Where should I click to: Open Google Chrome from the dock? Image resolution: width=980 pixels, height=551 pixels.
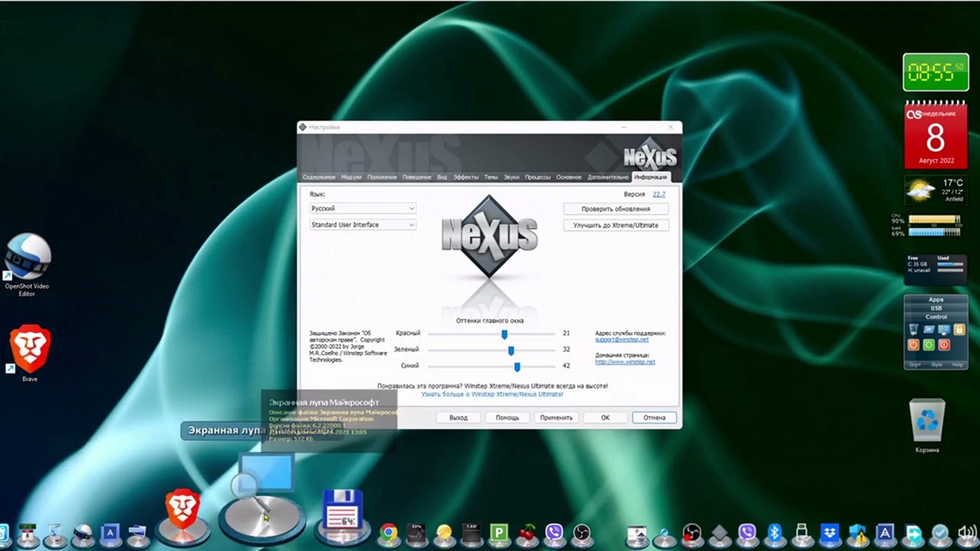point(389,533)
